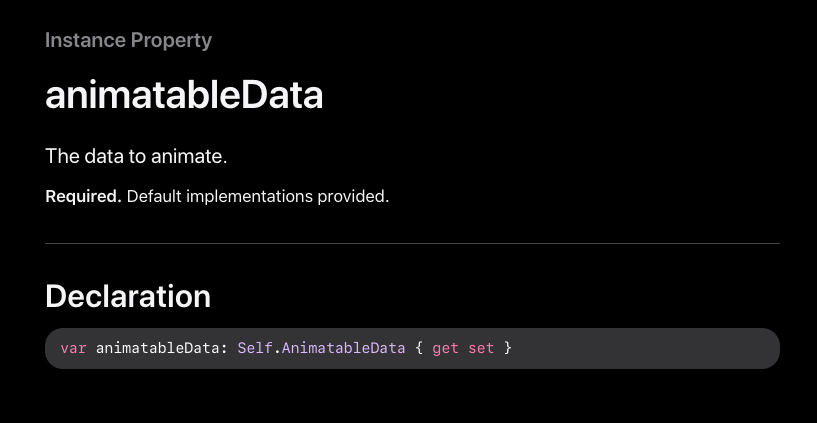Click the opening curly brace in declaration
This screenshot has height=423, width=817.
click(x=419, y=348)
